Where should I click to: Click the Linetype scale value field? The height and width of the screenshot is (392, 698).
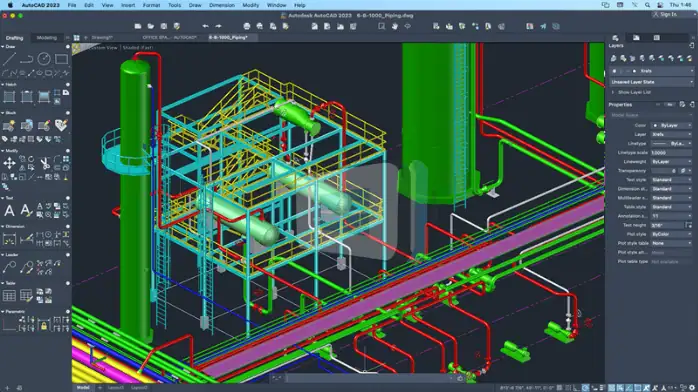point(672,153)
